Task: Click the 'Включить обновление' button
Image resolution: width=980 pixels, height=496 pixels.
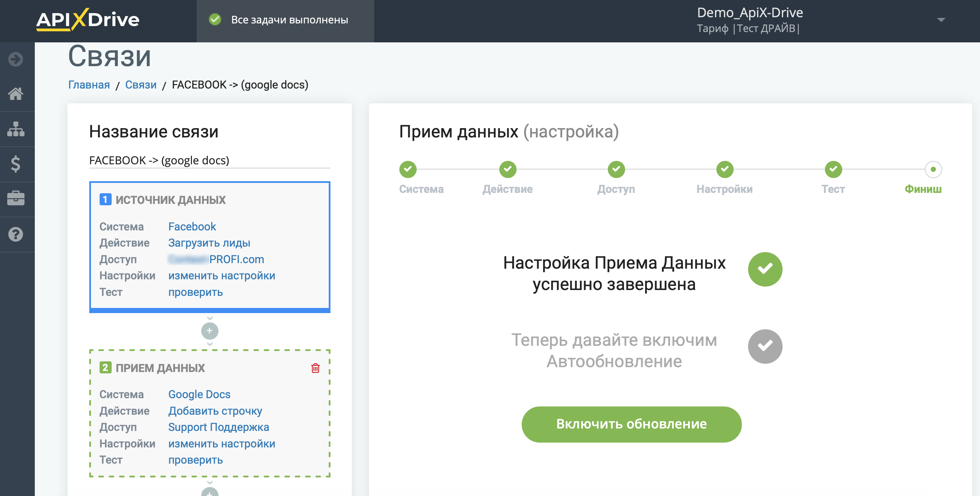Action: tap(631, 424)
